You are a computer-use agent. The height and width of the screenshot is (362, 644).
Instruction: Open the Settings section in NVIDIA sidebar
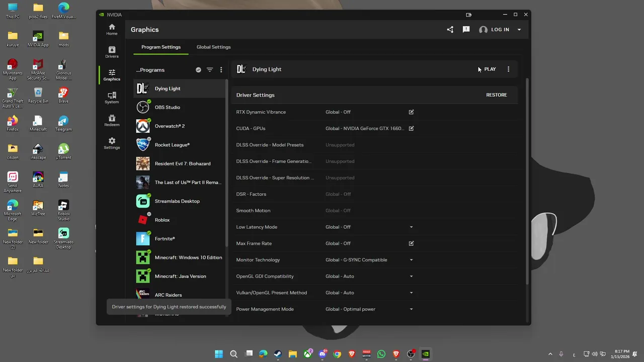[112, 143]
